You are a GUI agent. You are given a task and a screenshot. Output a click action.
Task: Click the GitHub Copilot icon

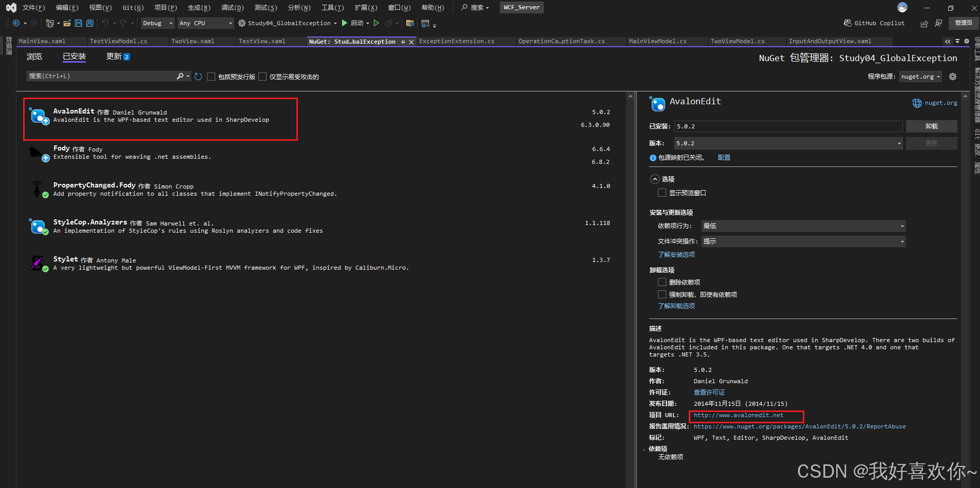[x=847, y=23]
